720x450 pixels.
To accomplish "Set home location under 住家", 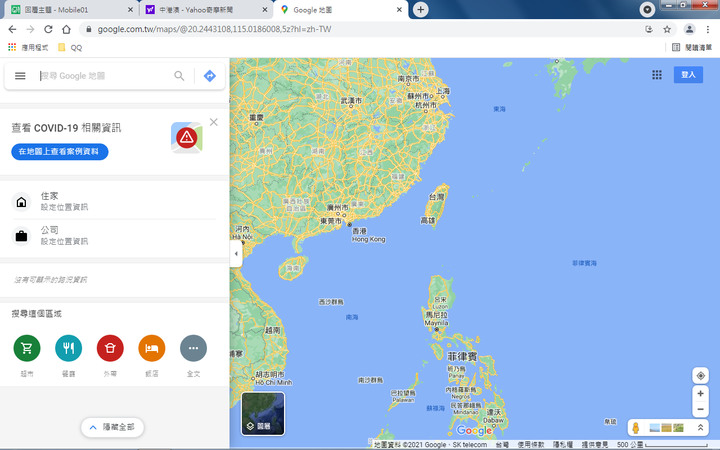I will pyautogui.click(x=64, y=208).
